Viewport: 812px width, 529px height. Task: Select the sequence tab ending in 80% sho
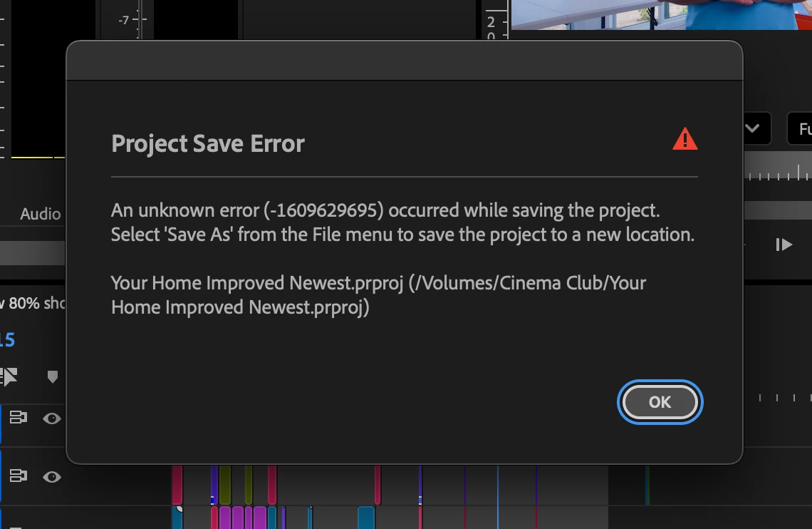(32, 303)
